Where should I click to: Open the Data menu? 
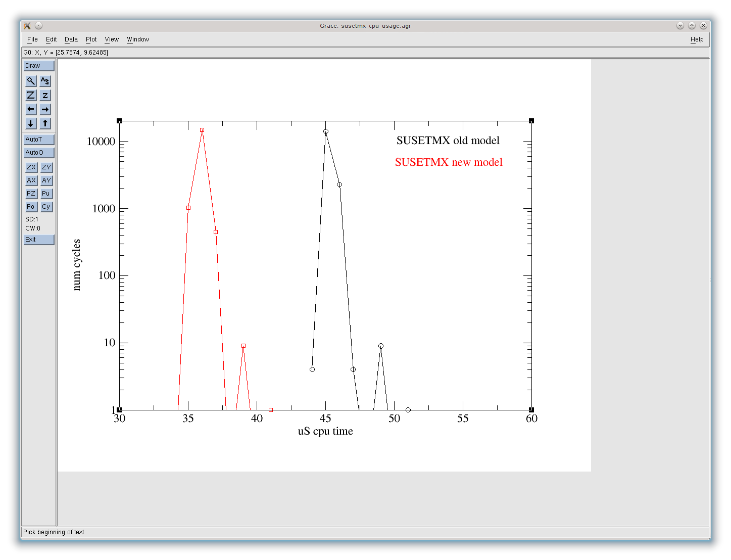(x=71, y=39)
